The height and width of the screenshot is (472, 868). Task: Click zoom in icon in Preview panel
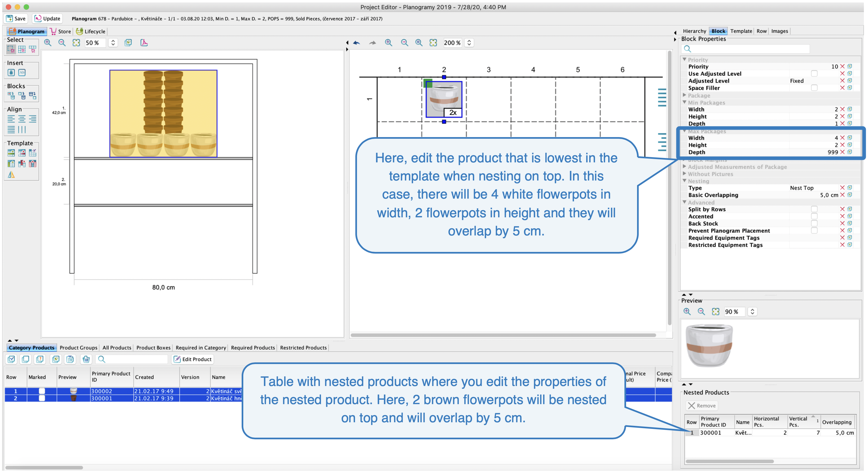(x=687, y=312)
